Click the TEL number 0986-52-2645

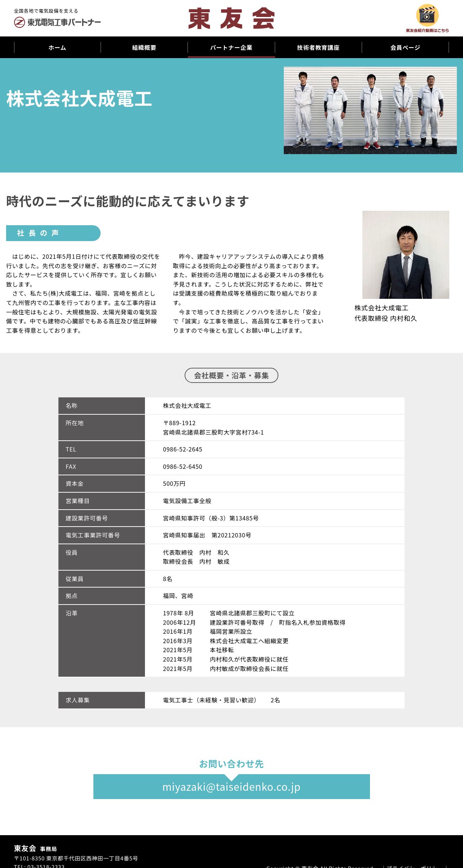(182, 449)
